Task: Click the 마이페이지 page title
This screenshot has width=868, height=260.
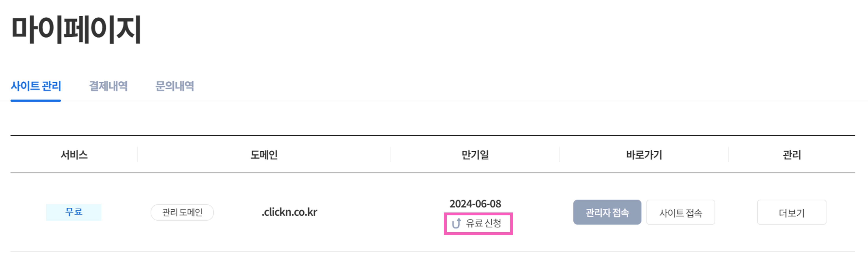Action: tap(76, 29)
